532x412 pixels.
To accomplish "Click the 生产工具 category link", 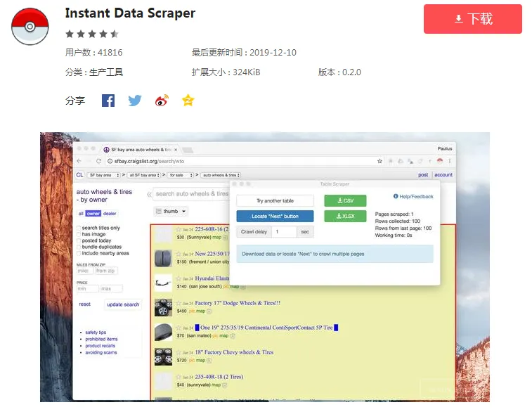I will tap(106, 72).
